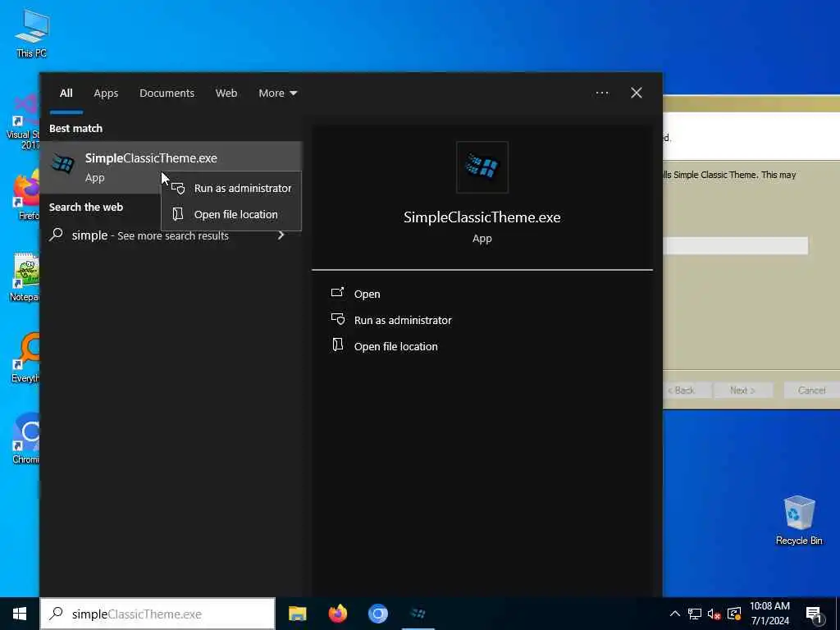
Task: Click Open file location in preview pane
Action: [x=396, y=347]
